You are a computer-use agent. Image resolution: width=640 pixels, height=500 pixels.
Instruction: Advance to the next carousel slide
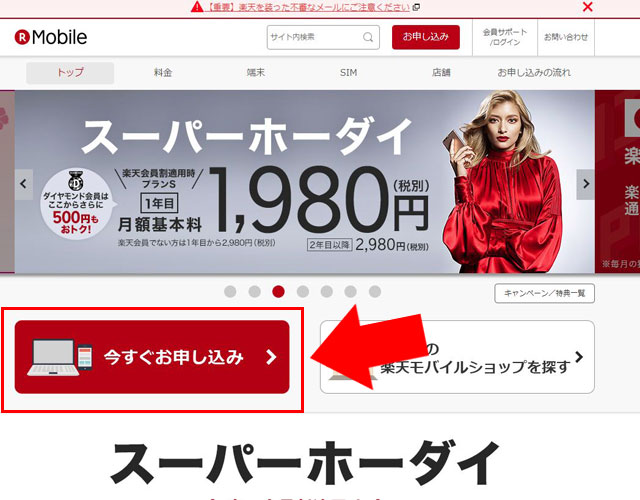(x=585, y=184)
